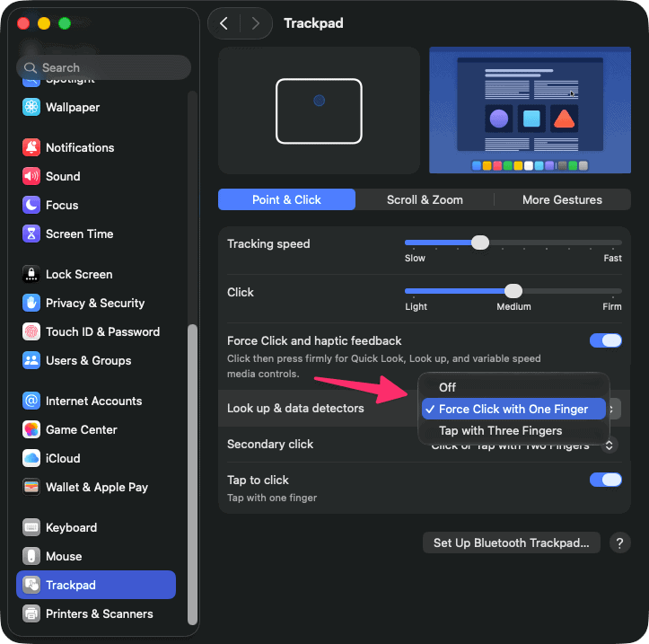
Task: Click the Mouse icon in sidebar
Action: click(31, 556)
